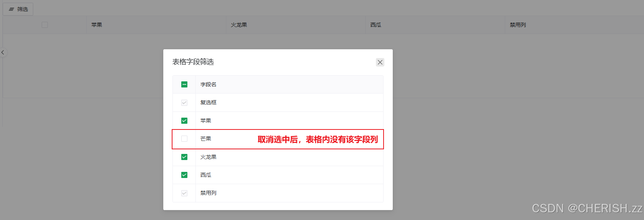
Task: Click the disabled 禁用列 checkbox
Action: coord(184,193)
